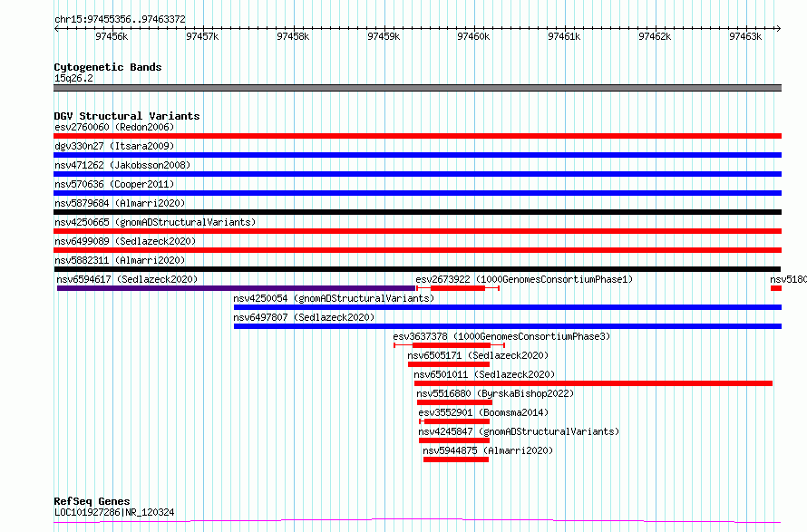
Task: Open variant label esv3552901 (Boomsma2014)
Action: point(484,412)
